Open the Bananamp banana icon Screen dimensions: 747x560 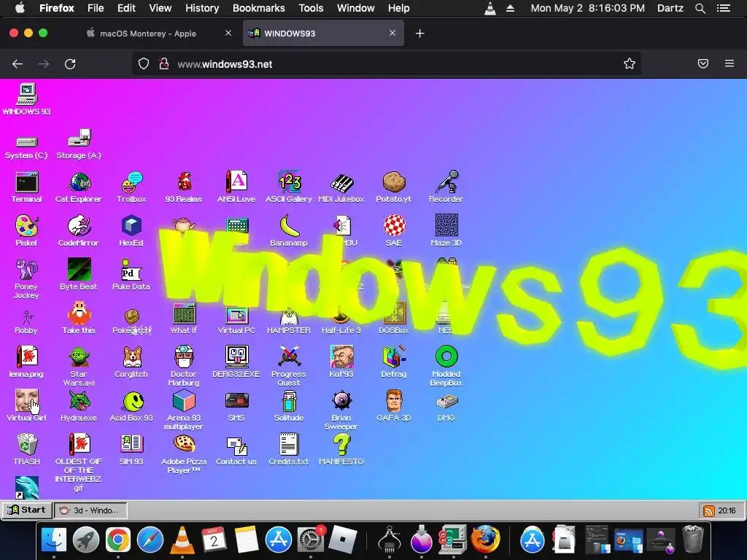click(x=289, y=231)
